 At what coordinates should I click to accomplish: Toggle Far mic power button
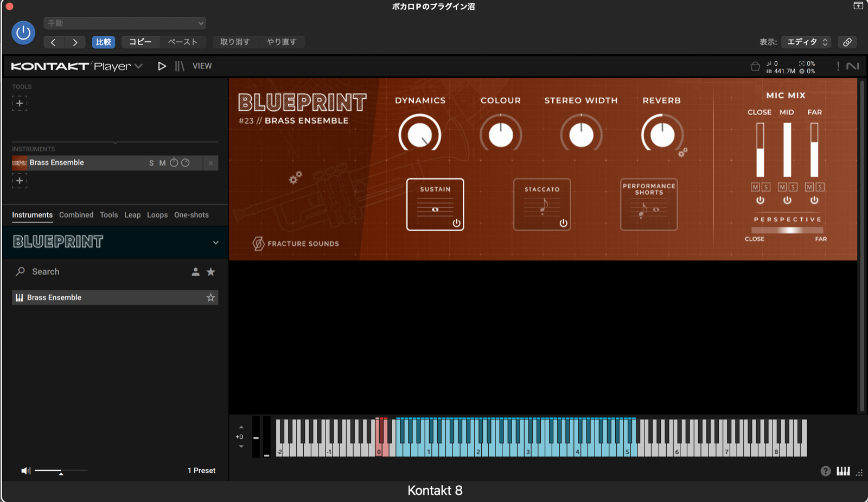click(x=814, y=200)
